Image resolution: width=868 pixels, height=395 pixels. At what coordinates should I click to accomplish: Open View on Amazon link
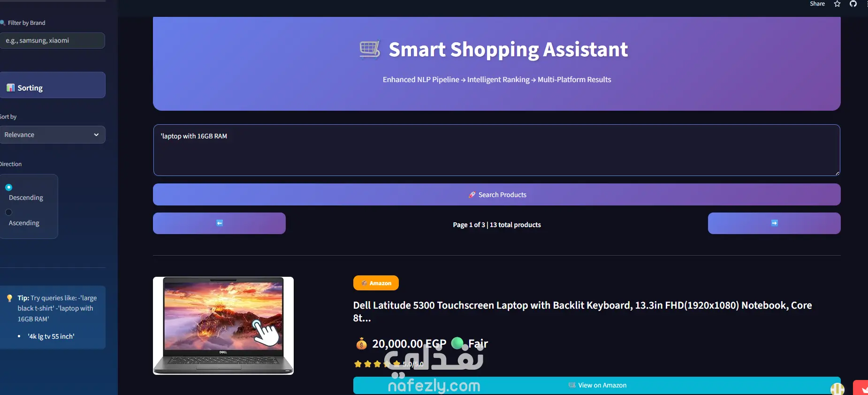[597, 385]
